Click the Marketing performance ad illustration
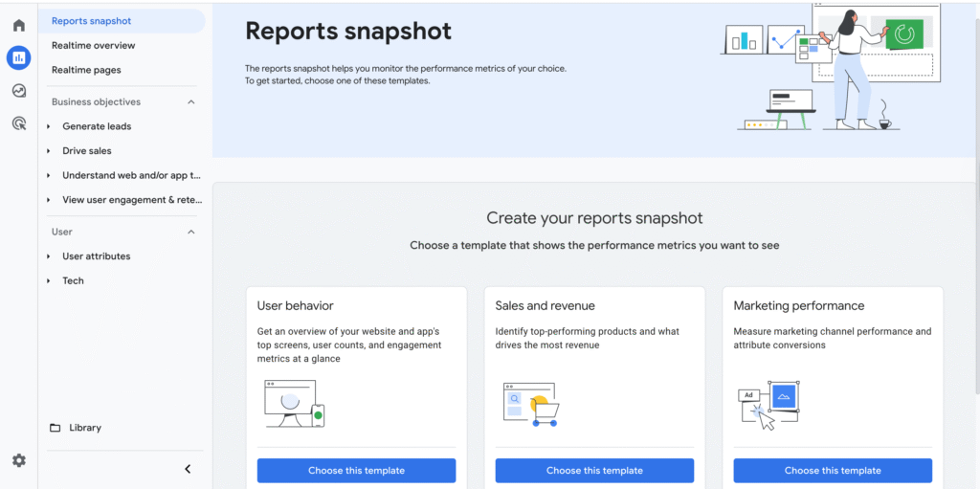This screenshot has width=980, height=489. (x=769, y=405)
